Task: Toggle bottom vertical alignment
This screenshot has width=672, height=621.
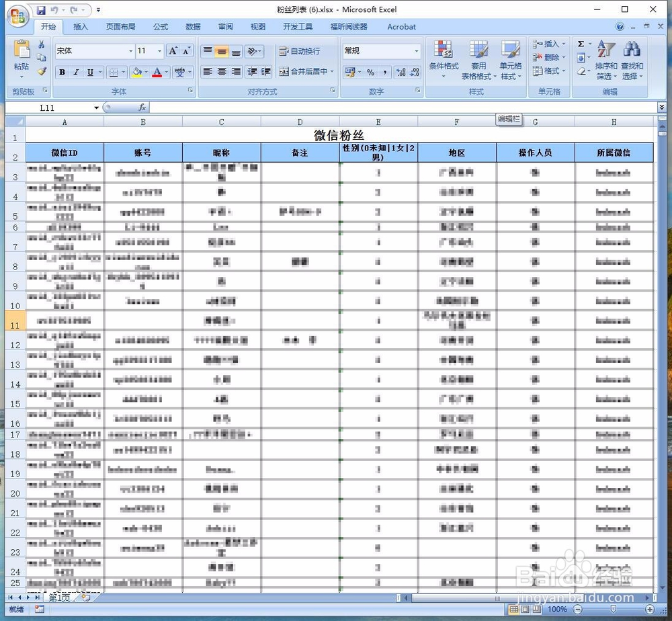Action: 236,51
